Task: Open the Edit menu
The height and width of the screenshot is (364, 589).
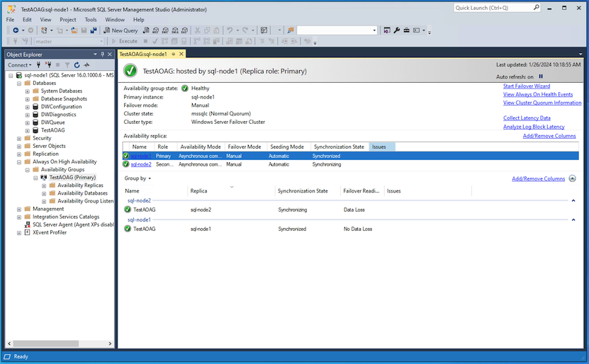Action: pyautogui.click(x=27, y=20)
